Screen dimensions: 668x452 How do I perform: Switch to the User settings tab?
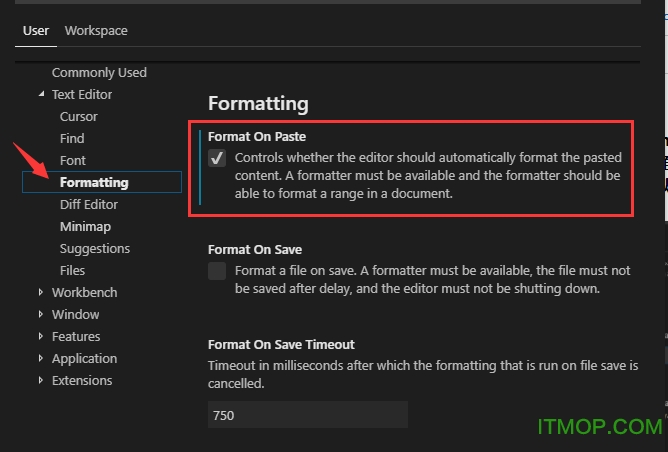click(x=36, y=31)
